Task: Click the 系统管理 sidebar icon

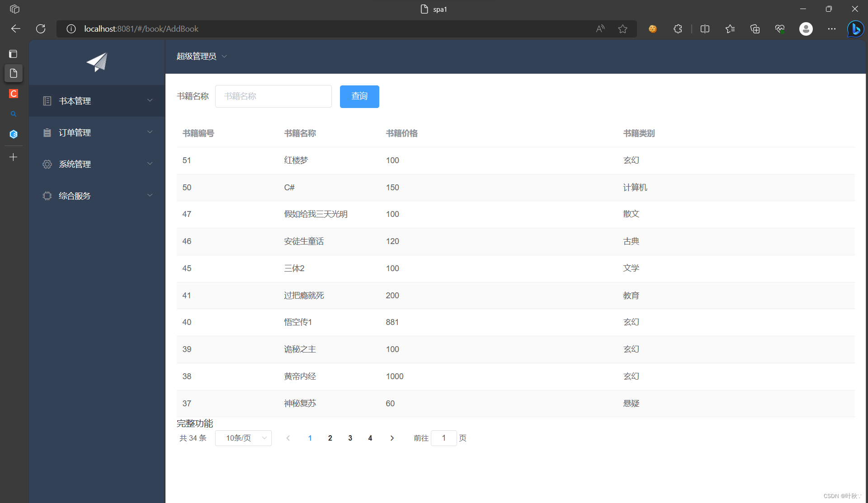Action: (x=47, y=164)
